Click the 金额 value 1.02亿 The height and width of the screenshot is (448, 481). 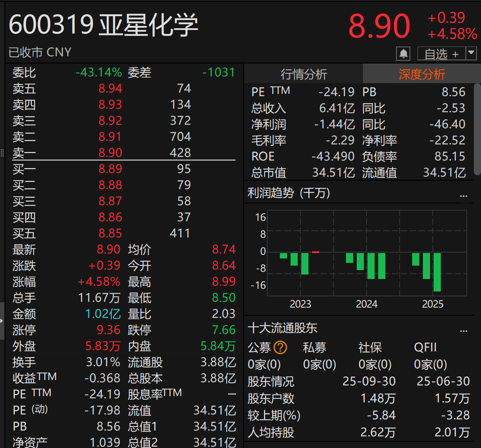click(103, 314)
